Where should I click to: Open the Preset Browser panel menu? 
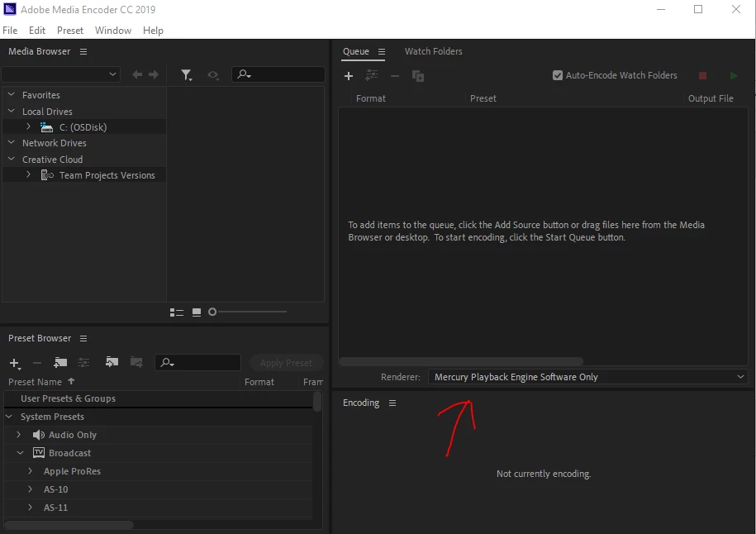83,339
